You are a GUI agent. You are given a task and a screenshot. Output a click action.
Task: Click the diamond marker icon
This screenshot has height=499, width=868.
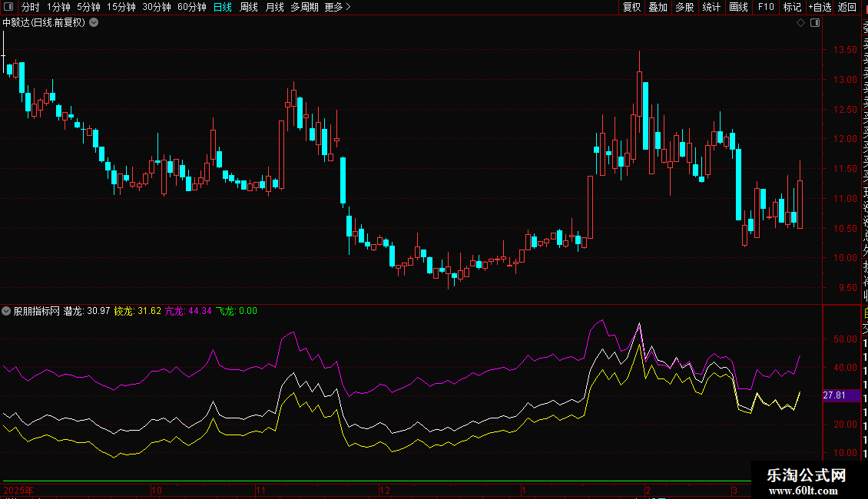pos(800,23)
